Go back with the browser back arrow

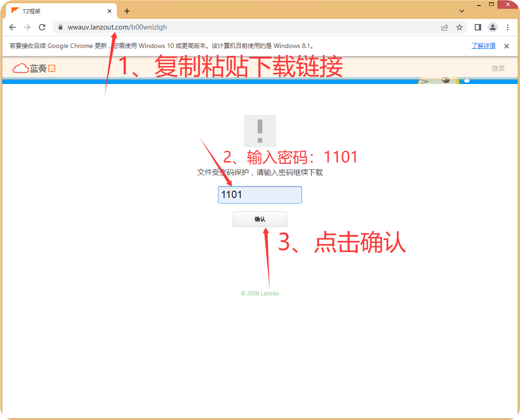12,27
